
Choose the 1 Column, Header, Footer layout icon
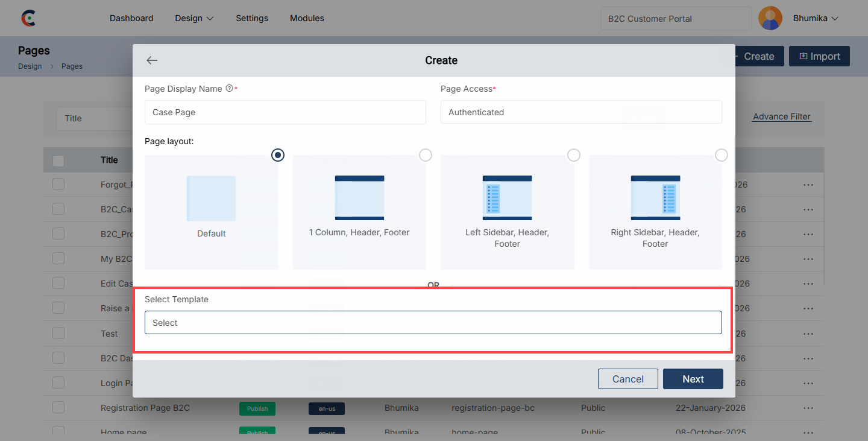[x=359, y=198]
